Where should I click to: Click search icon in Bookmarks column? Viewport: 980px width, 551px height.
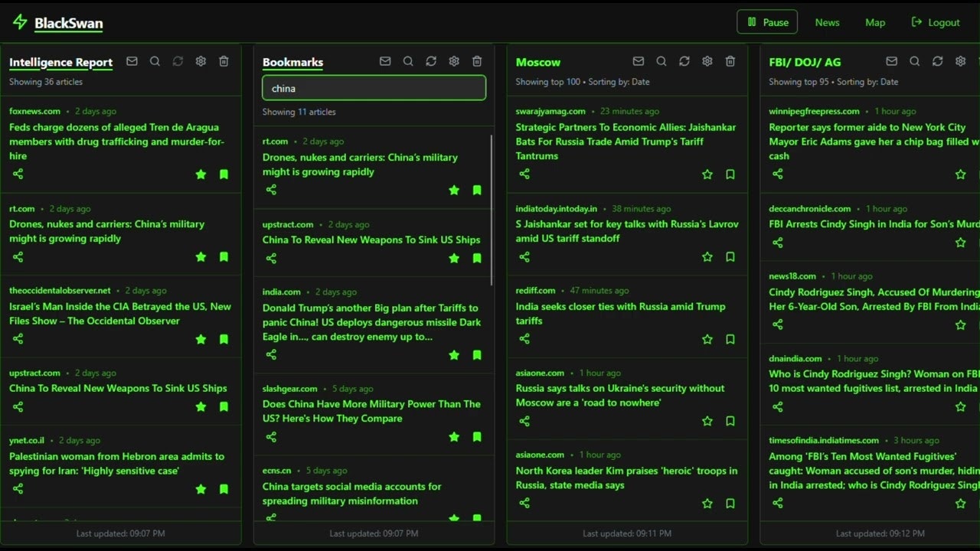(408, 61)
